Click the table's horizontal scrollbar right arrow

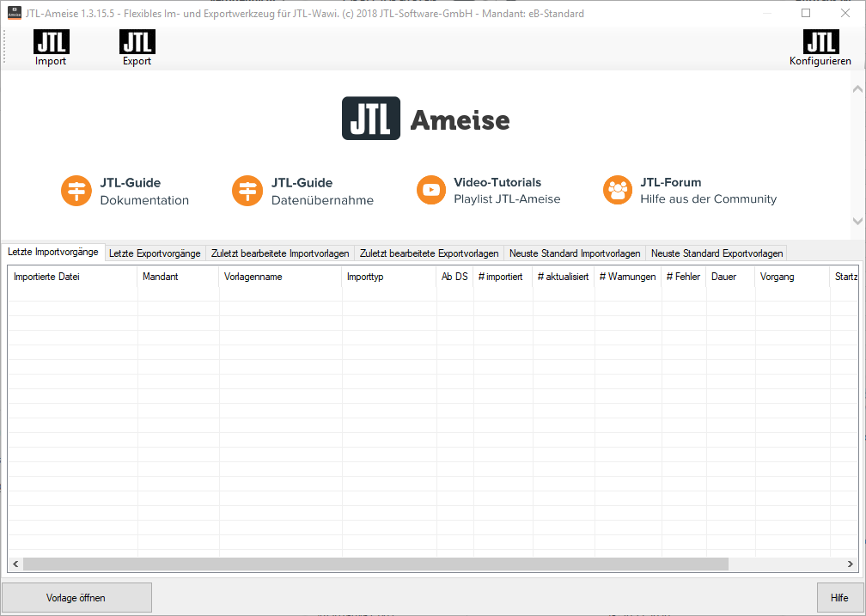[851, 564]
